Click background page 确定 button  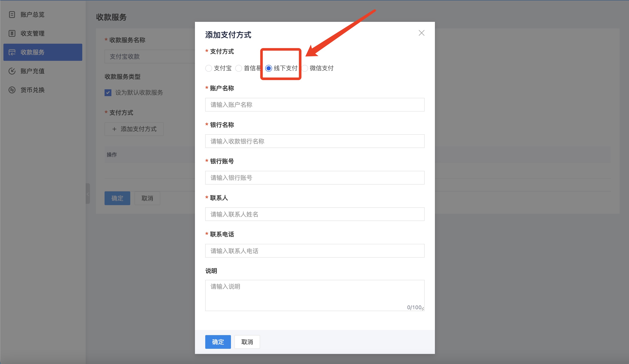click(117, 198)
